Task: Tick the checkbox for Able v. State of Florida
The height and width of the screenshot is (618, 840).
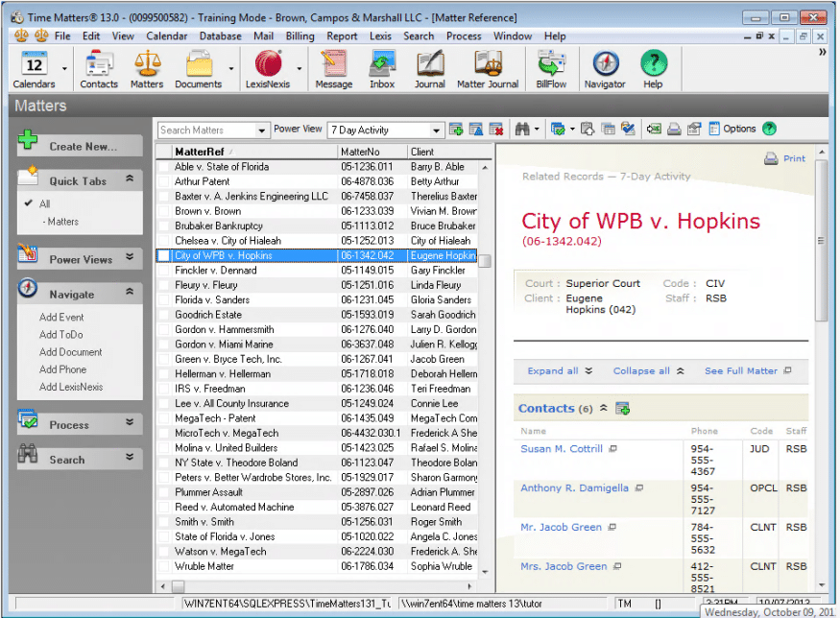Action: (x=163, y=167)
